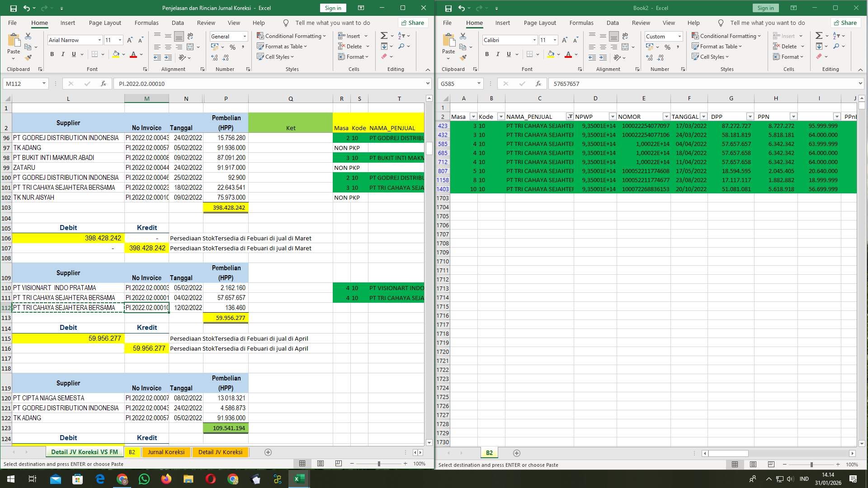This screenshot has height=488, width=868.
Task: Open the Sort & Filter icon menu
Action: [x=401, y=35]
